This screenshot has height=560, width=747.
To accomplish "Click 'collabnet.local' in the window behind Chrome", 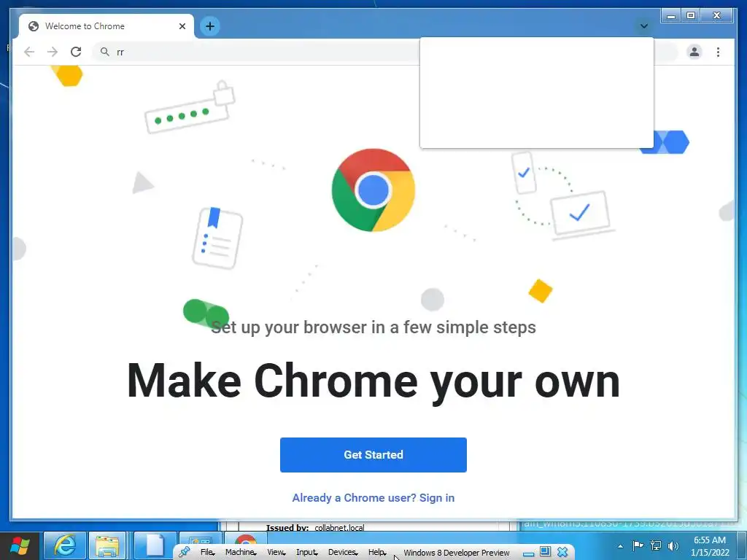I will (339, 528).
